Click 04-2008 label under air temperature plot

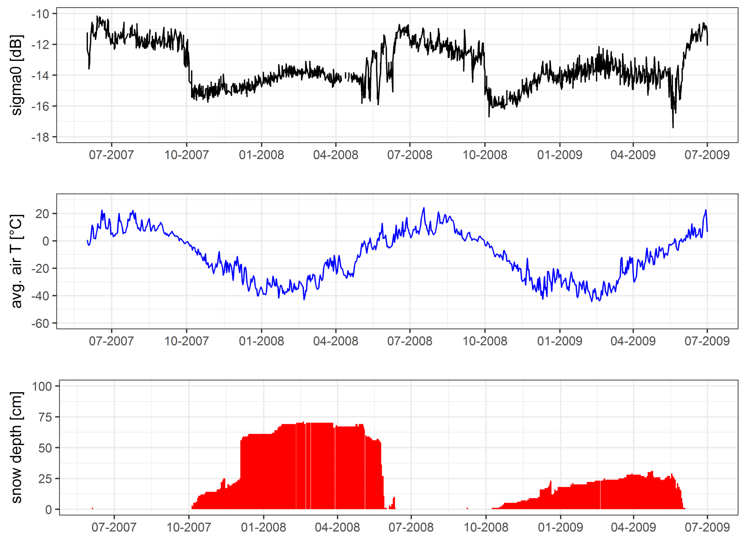click(x=336, y=341)
